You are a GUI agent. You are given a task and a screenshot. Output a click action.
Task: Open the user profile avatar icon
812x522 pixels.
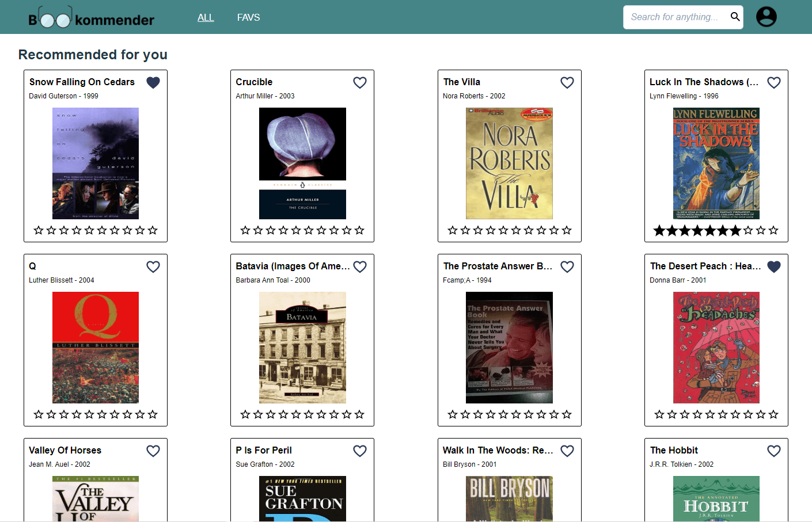click(766, 17)
